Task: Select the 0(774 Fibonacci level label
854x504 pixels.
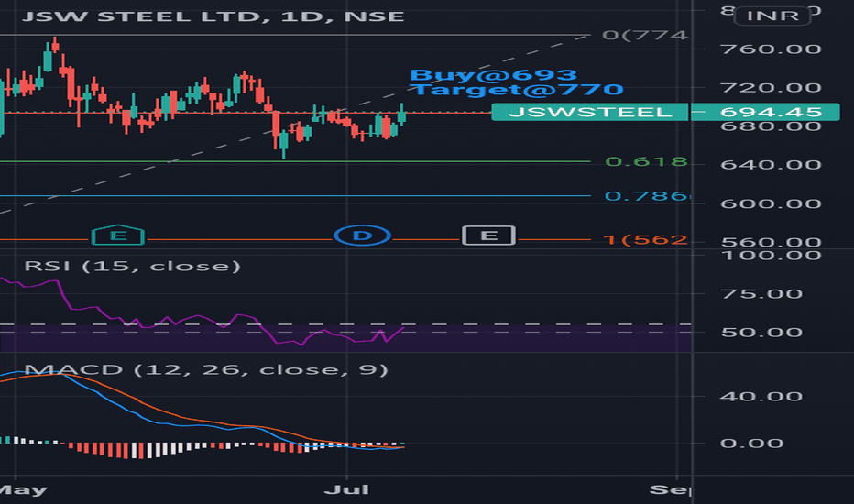Action: coord(645,35)
